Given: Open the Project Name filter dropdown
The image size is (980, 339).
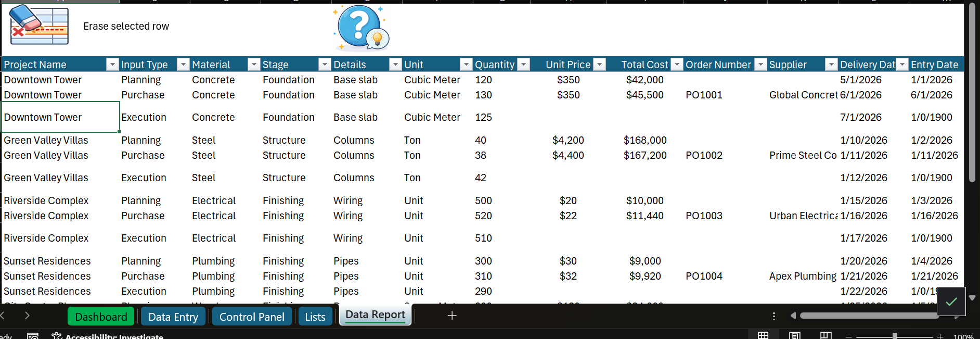Looking at the screenshot, I should point(112,65).
